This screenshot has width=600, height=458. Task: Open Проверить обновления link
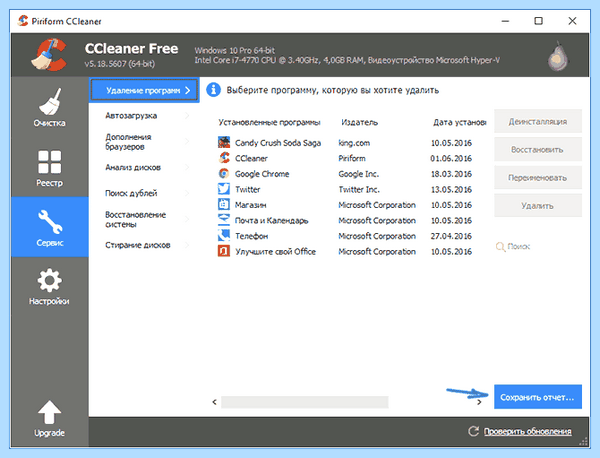coord(528,432)
